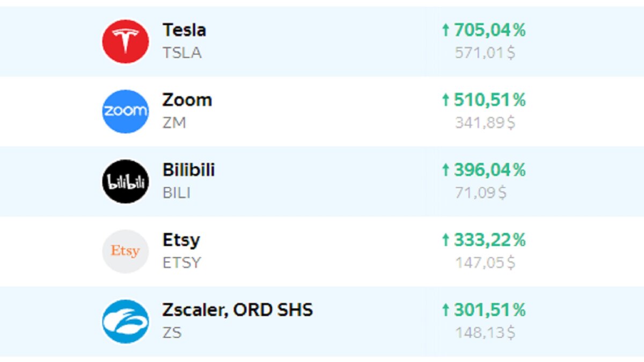Click Tesla's 705,04% growth value
The height and width of the screenshot is (362, 644).
coord(484,31)
